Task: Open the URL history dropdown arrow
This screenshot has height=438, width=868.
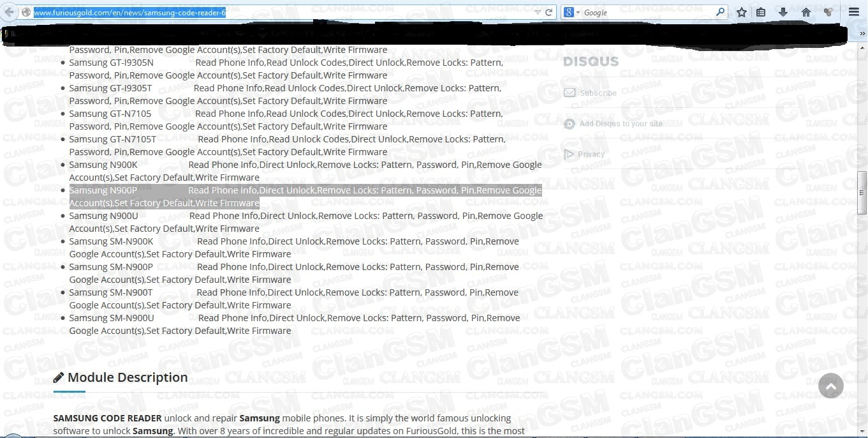Action: coord(538,12)
